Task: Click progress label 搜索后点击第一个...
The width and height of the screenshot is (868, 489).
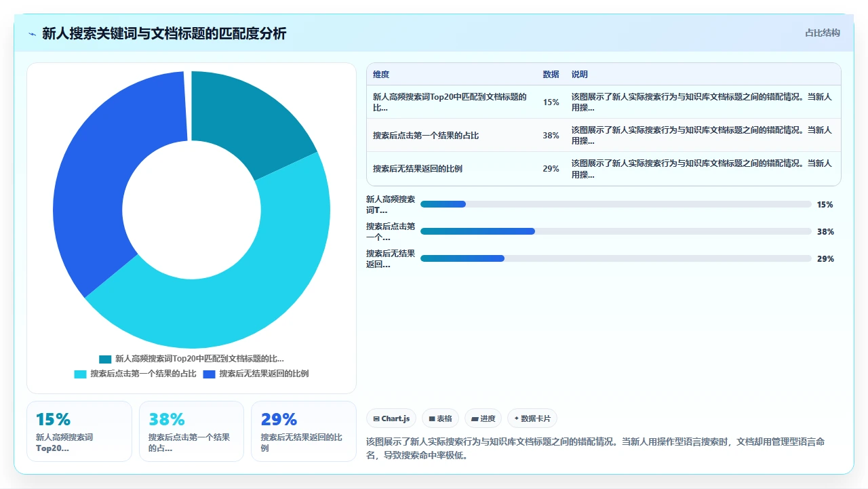Action: tap(391, 231)
